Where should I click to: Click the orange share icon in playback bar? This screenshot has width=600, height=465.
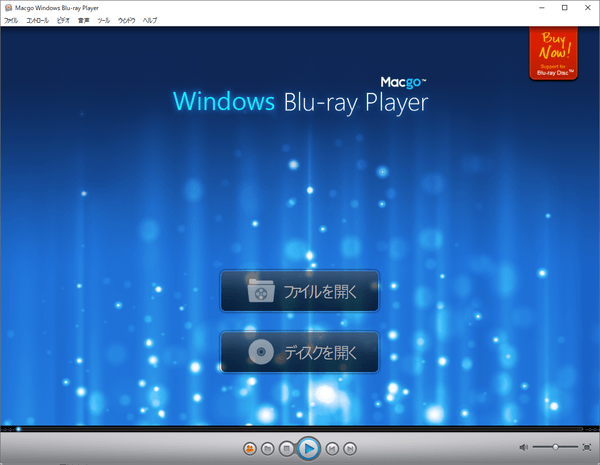250,448
